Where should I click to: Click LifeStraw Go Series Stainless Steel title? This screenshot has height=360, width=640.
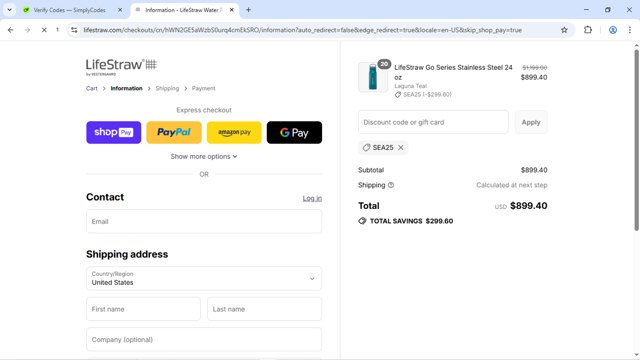coord(453,72)
